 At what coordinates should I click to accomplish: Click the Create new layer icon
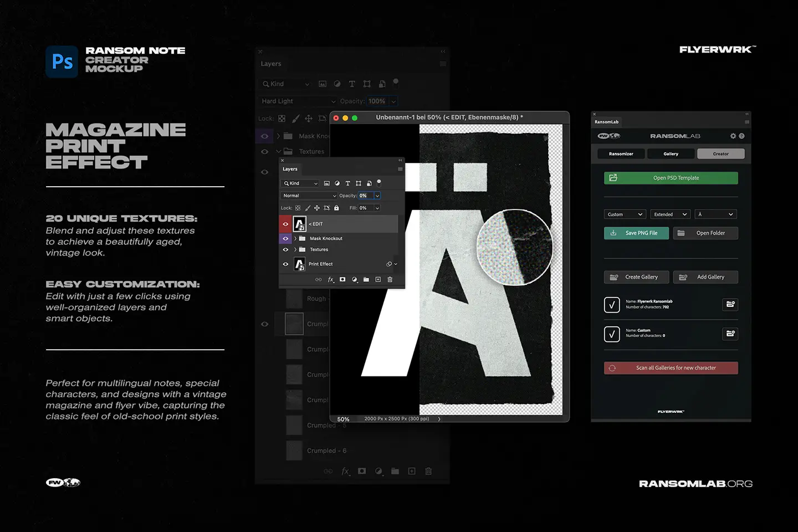click(378, 279)
